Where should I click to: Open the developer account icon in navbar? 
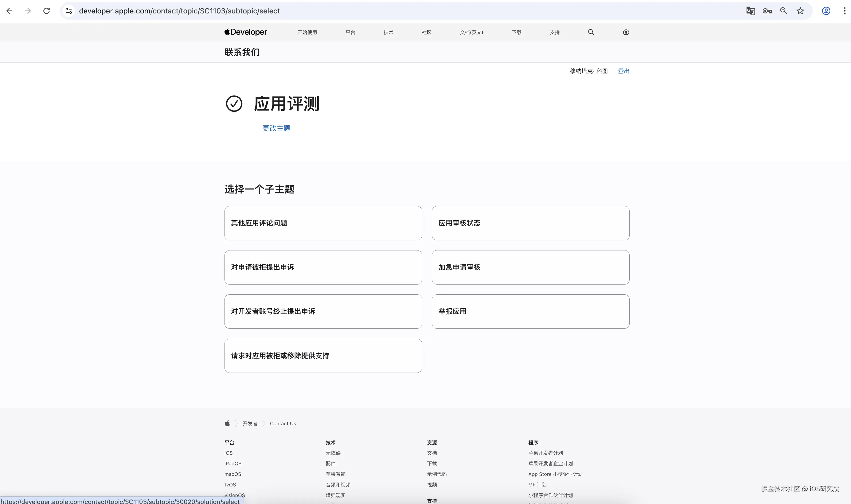(x=626, y=32)
